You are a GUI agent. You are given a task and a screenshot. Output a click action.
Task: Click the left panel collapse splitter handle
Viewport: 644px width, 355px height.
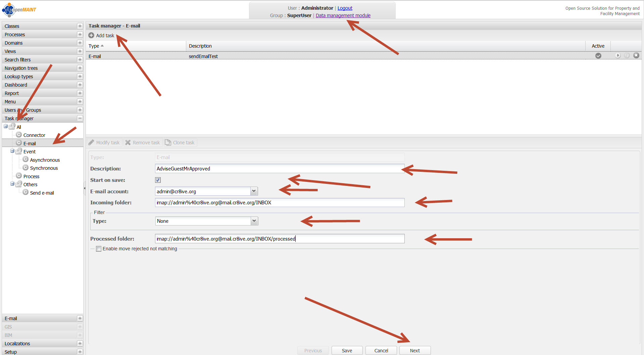[85, 188]
